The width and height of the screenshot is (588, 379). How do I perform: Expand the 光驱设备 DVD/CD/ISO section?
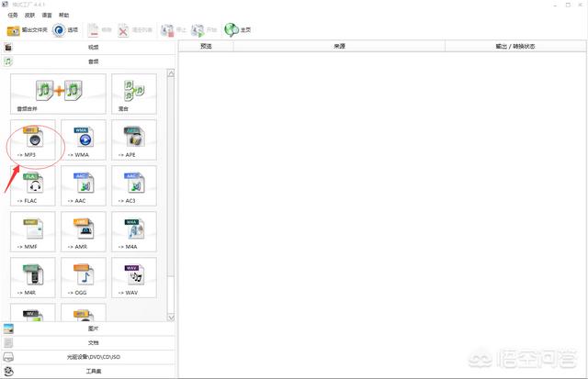(92, 357)
